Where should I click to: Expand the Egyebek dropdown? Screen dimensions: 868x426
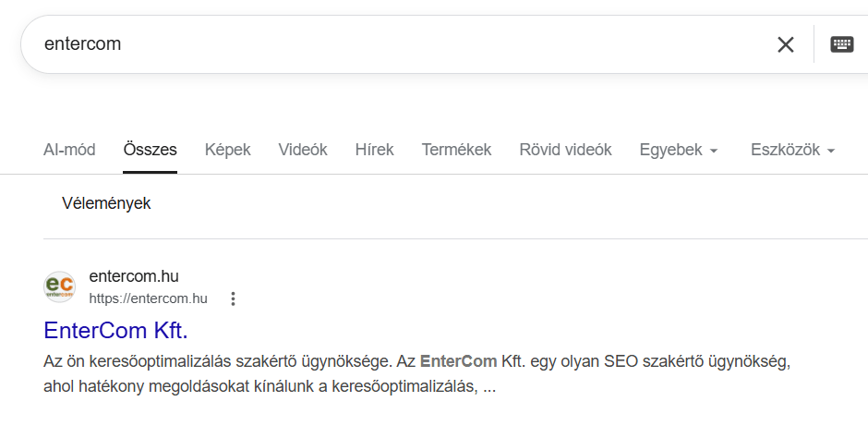pos(678,150)
